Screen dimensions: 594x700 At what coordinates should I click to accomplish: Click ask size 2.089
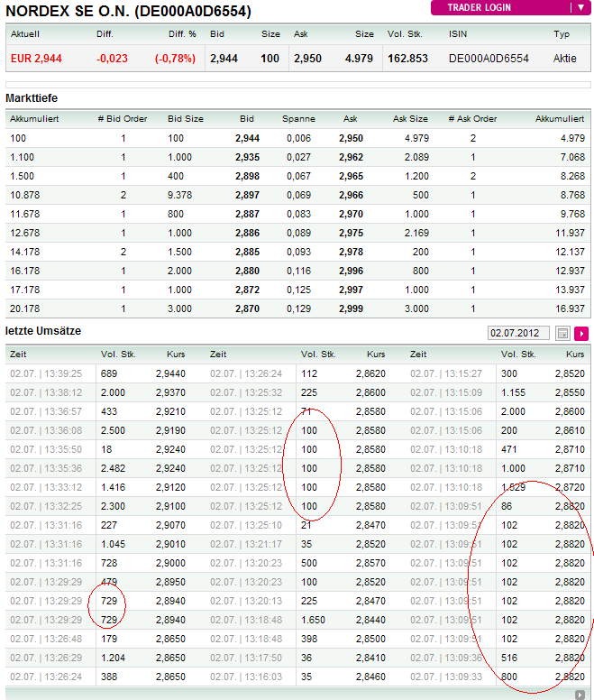click(x=416, y=157)
